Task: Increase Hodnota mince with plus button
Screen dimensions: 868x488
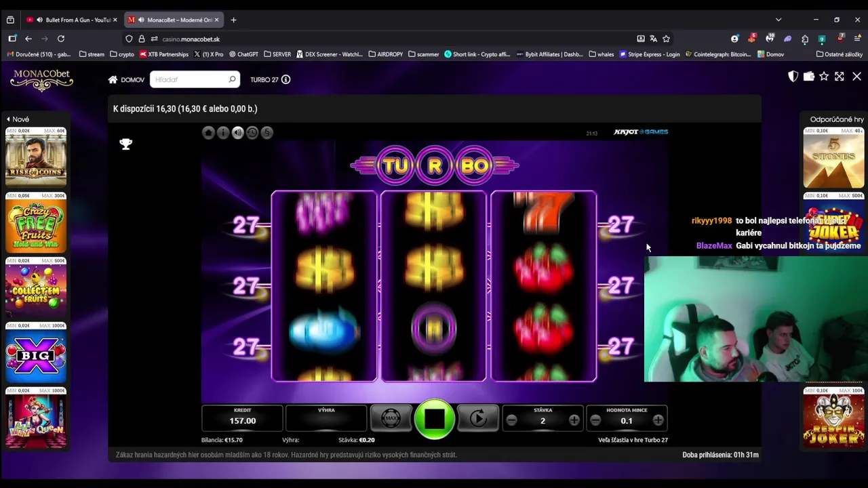Action: pos(658,421)
